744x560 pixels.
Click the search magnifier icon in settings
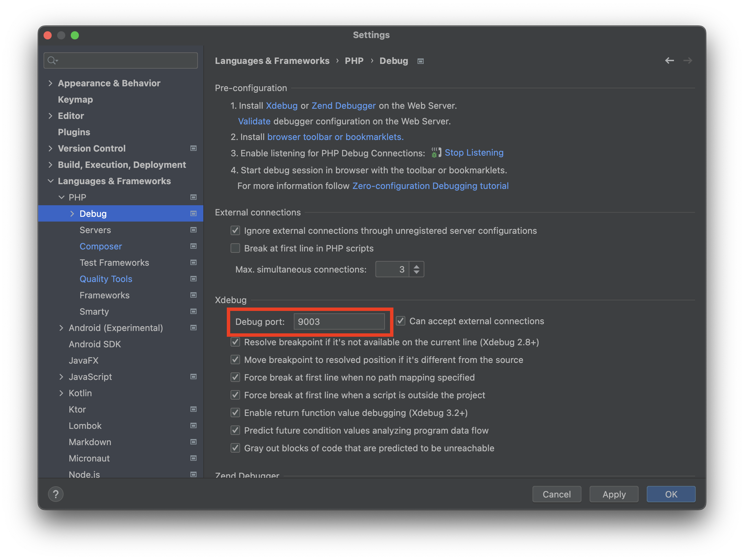click(52, 60)
